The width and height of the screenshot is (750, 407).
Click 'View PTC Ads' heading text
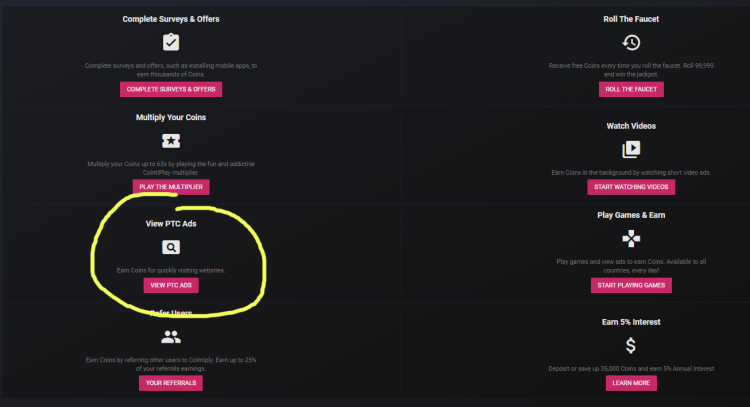(x=171, y=224)
